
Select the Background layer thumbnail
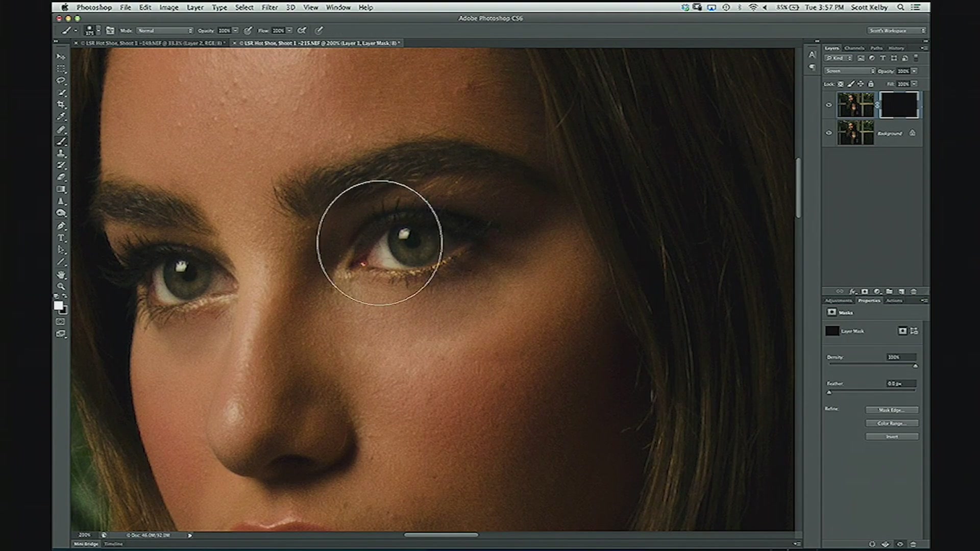pos(855,133)
